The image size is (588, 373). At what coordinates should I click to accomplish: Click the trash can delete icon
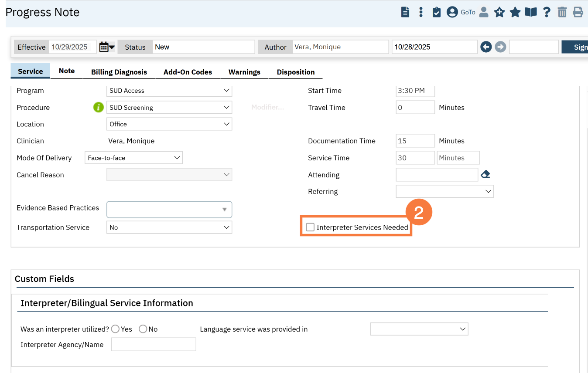(x=562, y=12)
